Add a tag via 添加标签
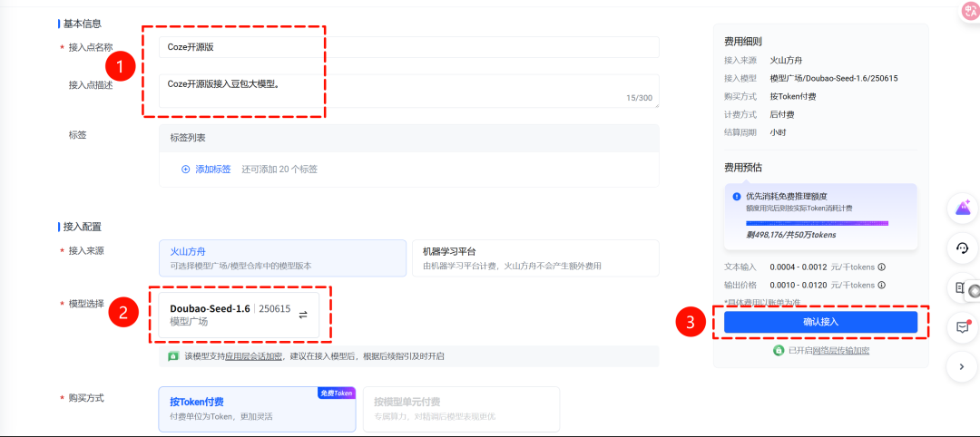The width and height of the screenshot is (980, 437). pos(206,170)
